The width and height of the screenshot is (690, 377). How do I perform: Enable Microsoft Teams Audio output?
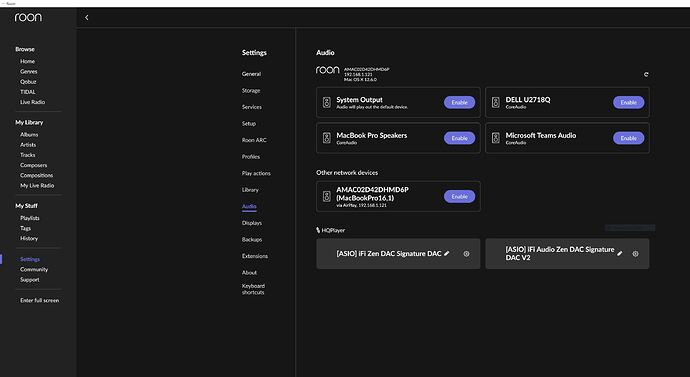pos(628,138)
